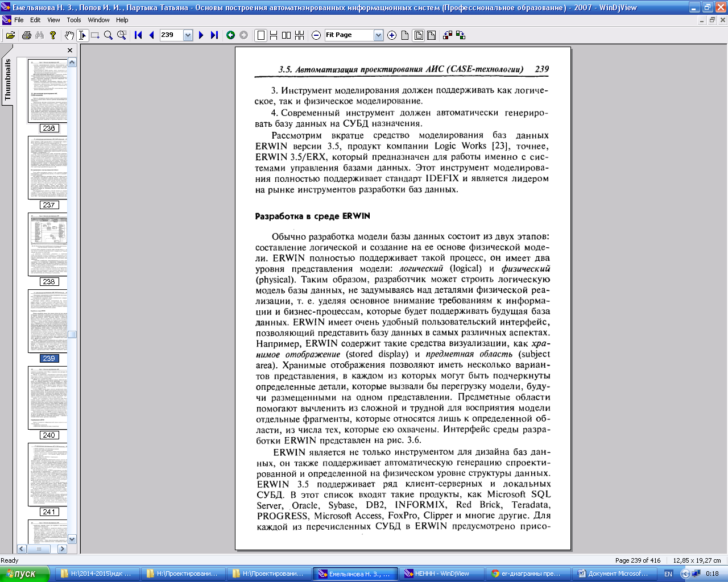Go to last page arrow
The height and width of the screenshot is (582, 728).
click(214, 35)
